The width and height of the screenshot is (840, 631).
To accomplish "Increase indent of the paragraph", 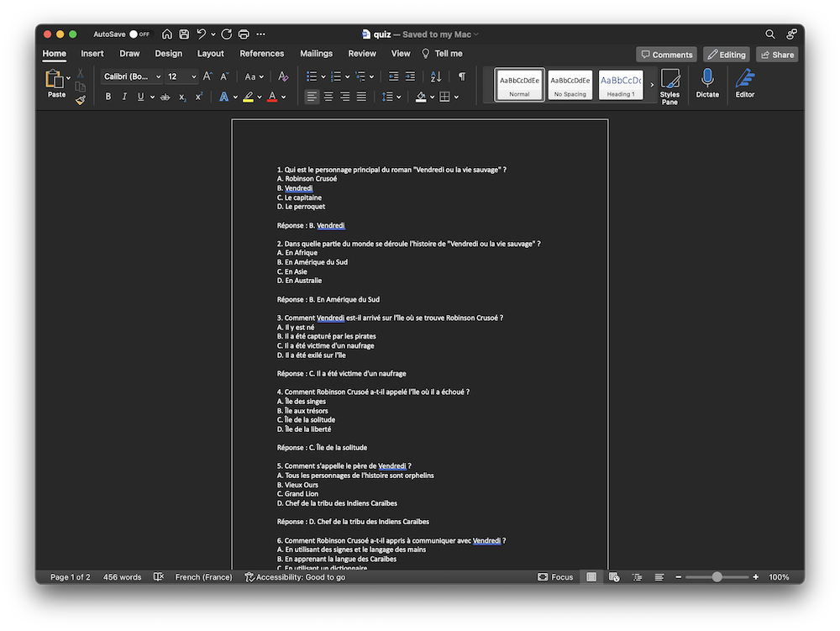I will 410,76.
